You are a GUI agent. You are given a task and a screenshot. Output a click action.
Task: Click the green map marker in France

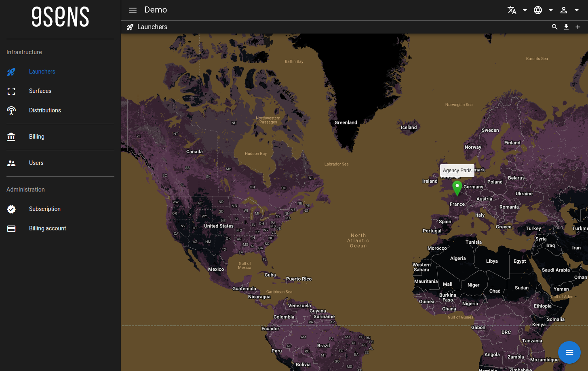457,188
